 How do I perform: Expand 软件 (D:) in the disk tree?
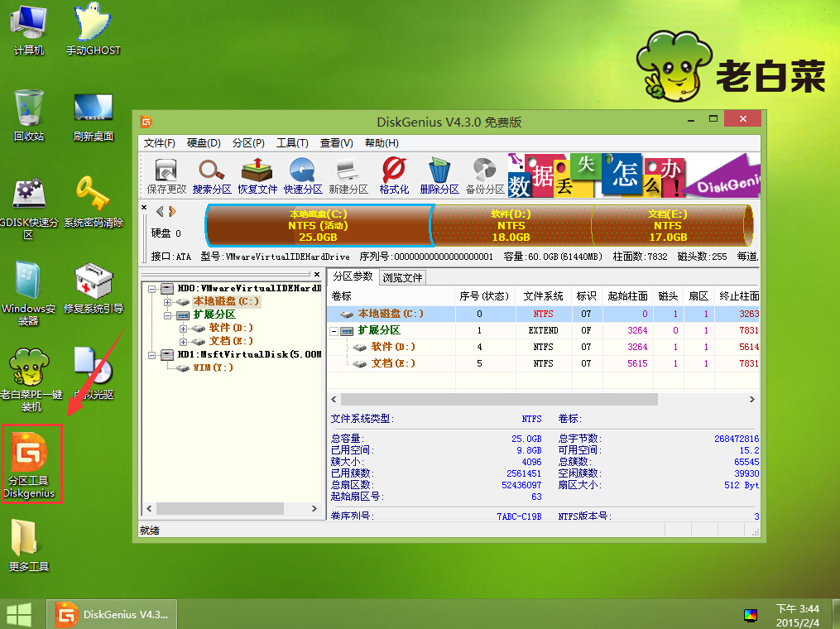tap(183, 329)
